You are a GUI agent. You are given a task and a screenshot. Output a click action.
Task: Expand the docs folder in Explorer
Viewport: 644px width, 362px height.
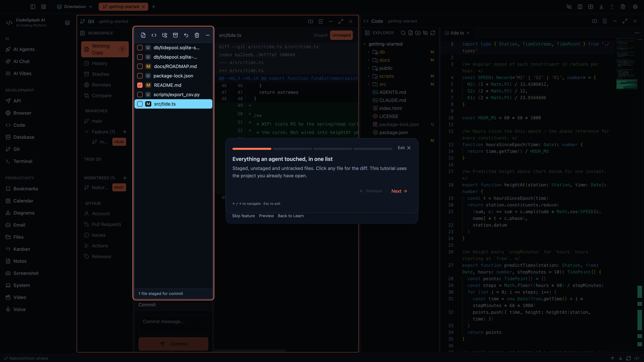click(x=368, y=60)
